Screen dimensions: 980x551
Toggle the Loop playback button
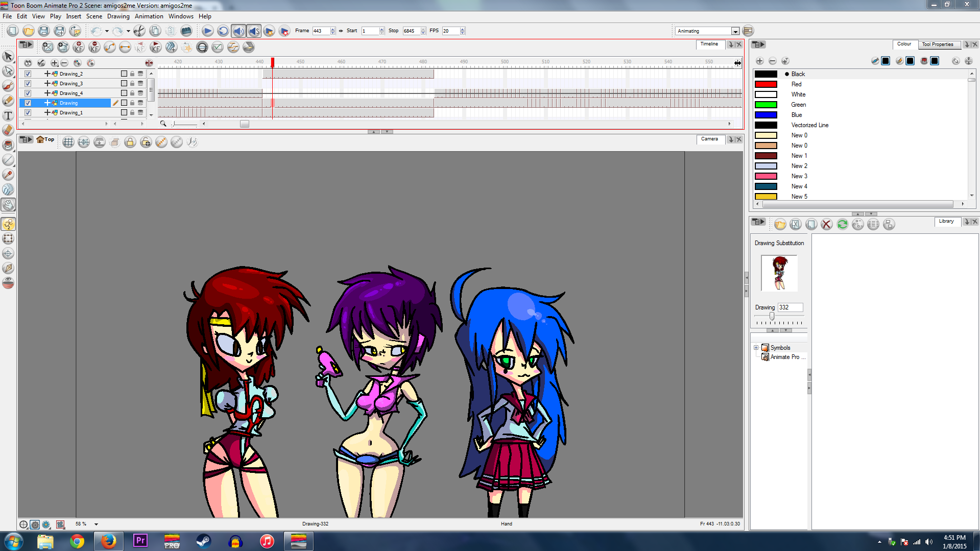(x=223, y=31)
